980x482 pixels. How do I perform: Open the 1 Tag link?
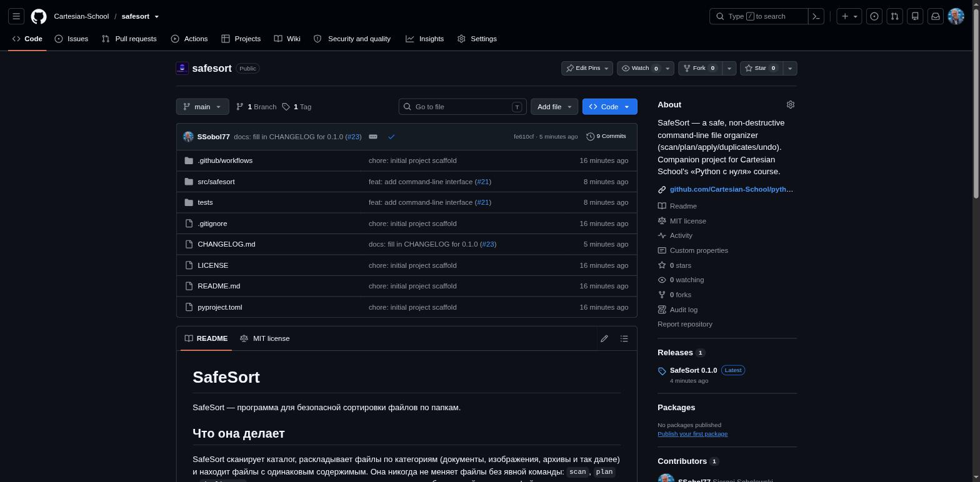[x=297, y=107]
